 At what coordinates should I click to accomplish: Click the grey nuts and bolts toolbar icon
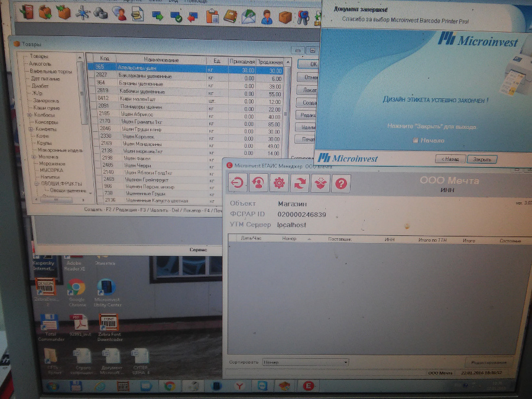click(100, 14)
